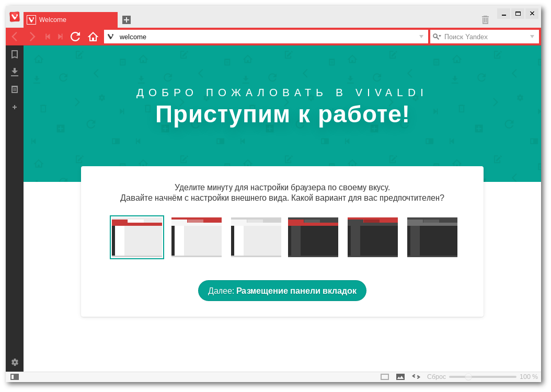Toggle the side panel visibility
Viewport: 551px width, 392px height.
click(x=15, y=377)
